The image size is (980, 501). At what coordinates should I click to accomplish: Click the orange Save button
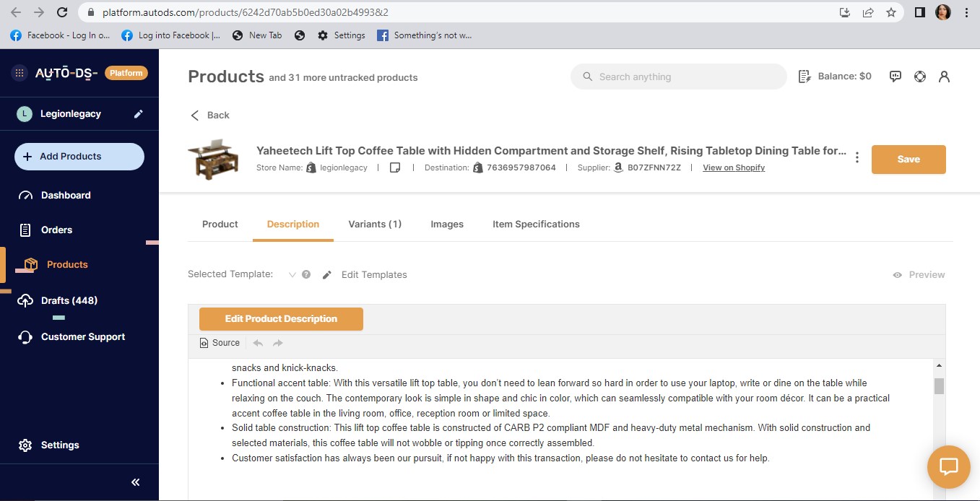pyautogui.click(x=909, y=160)
